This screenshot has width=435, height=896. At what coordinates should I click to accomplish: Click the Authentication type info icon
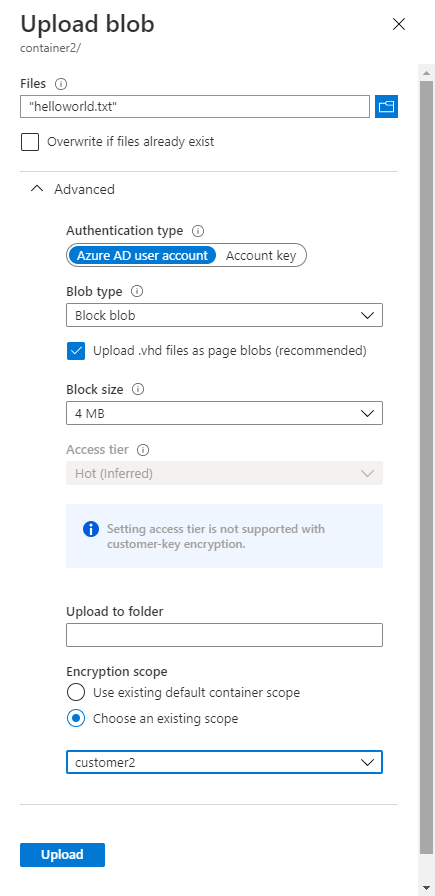198,231
